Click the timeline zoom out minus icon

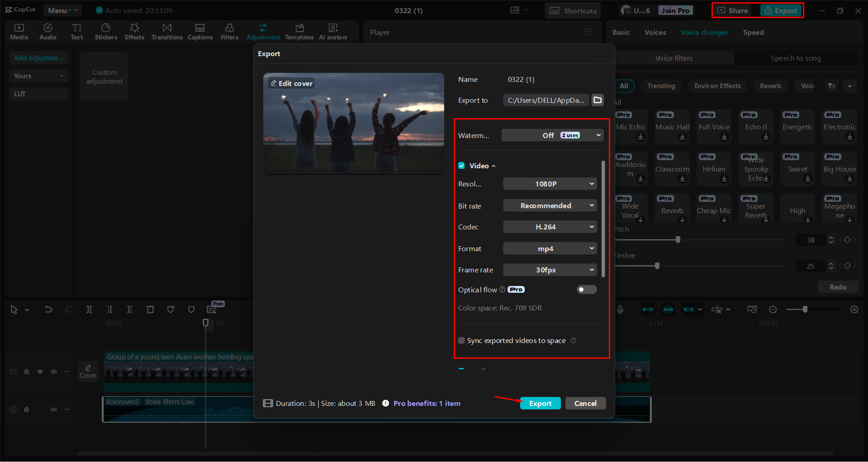(773, 310)
